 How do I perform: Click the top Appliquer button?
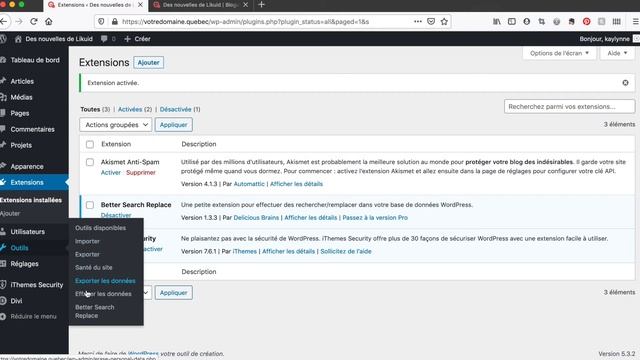point(173,125)
